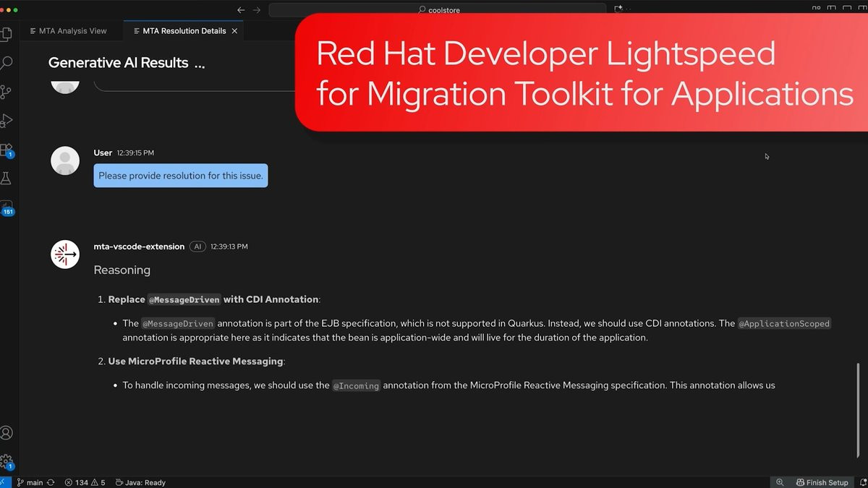Open the Source Control view
868x488 pixels.
point(7,92)
